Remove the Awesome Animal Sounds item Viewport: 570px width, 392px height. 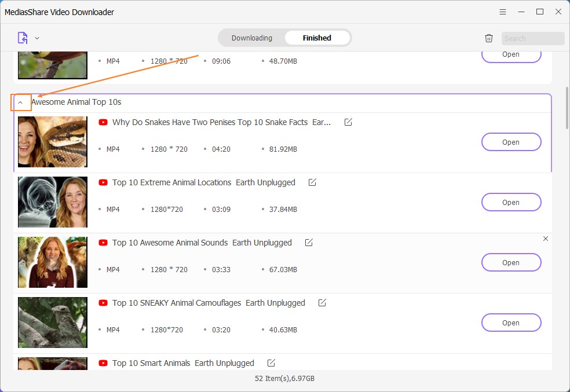pos(545,239)
